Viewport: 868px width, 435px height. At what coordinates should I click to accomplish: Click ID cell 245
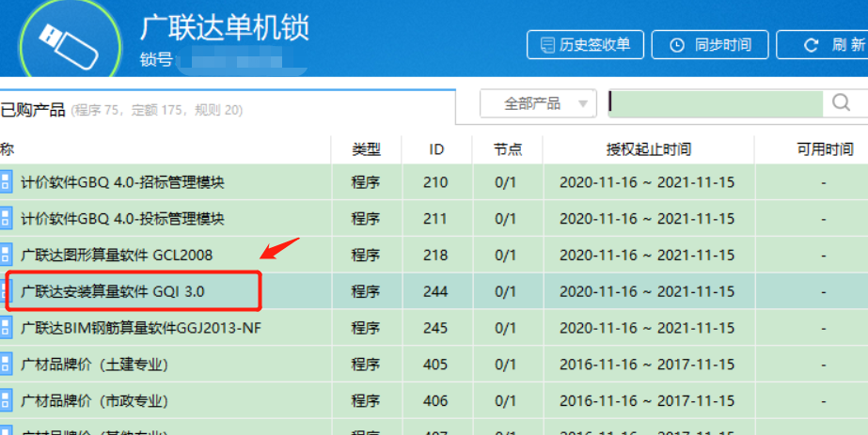pyautogui.click(x=435, y=328)
